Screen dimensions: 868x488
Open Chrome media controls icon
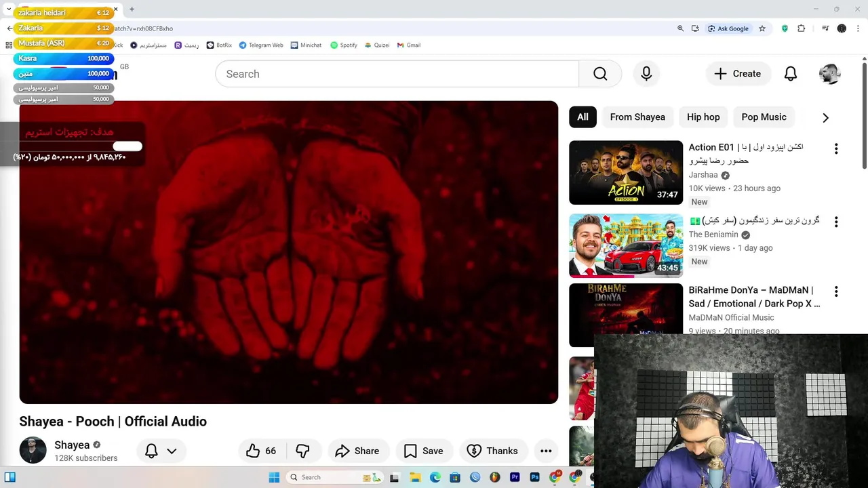[825, 28]
